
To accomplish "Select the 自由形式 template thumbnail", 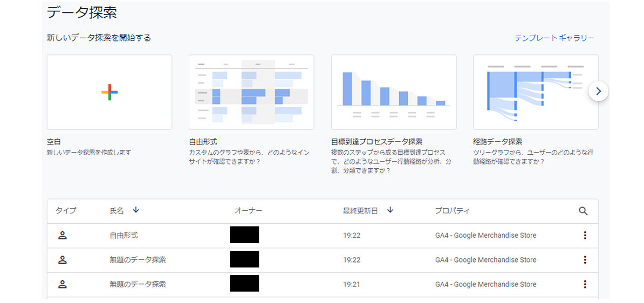I will [x=251, y=92].
